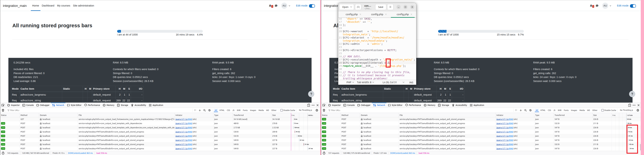Click the notifications bell in the right window
The image size is (644, 155).
[x=591, y=6]
